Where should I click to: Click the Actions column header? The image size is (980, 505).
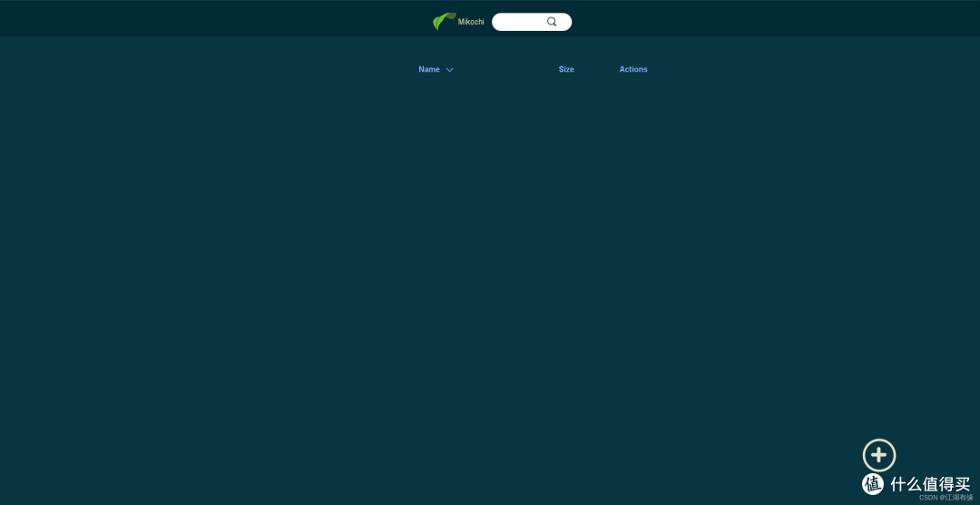point(633,69)
